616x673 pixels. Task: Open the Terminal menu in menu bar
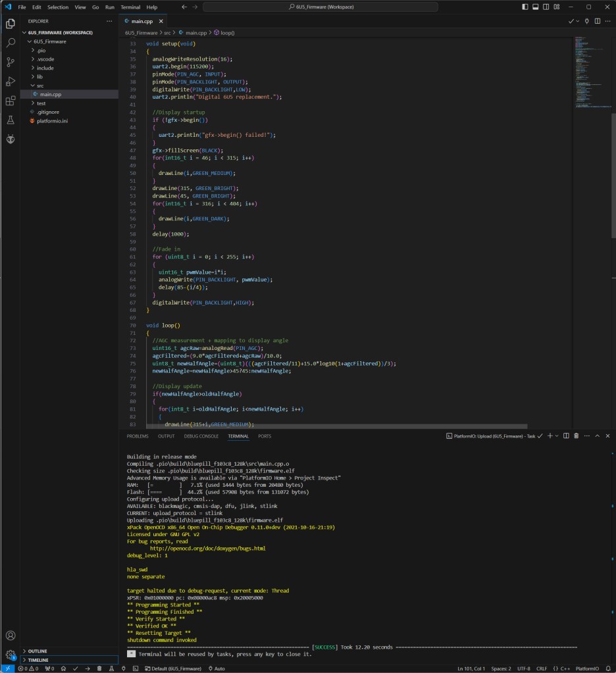click(x=130, y=7)
